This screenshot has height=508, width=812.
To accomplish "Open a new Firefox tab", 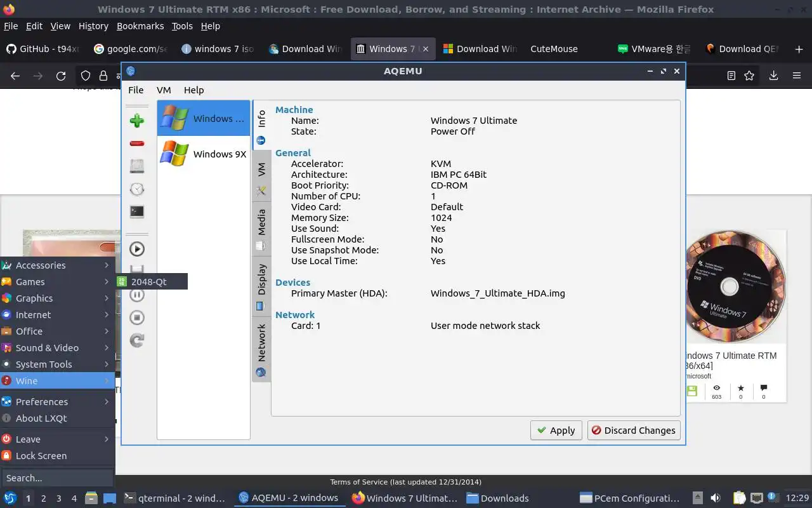I will 799,49.
